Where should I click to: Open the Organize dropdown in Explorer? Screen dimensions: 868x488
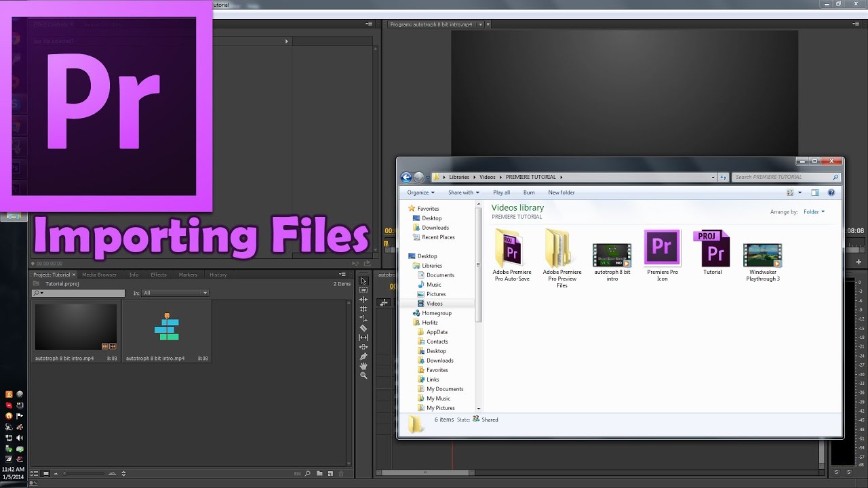tap(420, 192)
